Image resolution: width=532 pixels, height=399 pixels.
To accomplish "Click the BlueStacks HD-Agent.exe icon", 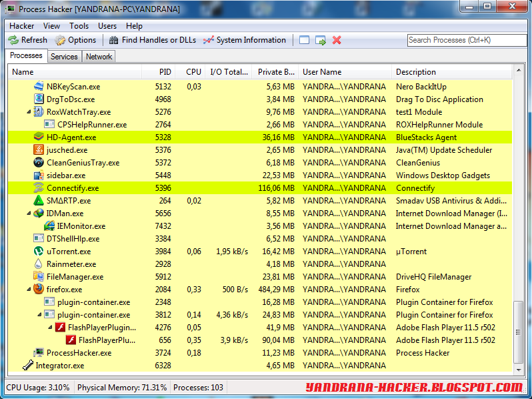I will pyautogui.click(x=39, y=137).
